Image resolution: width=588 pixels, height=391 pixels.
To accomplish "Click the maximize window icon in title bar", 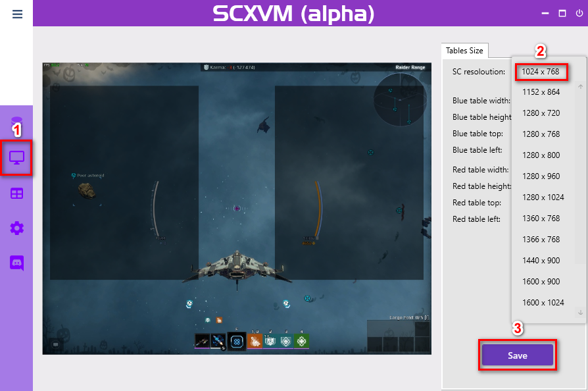I will click(x=562, y=14).
